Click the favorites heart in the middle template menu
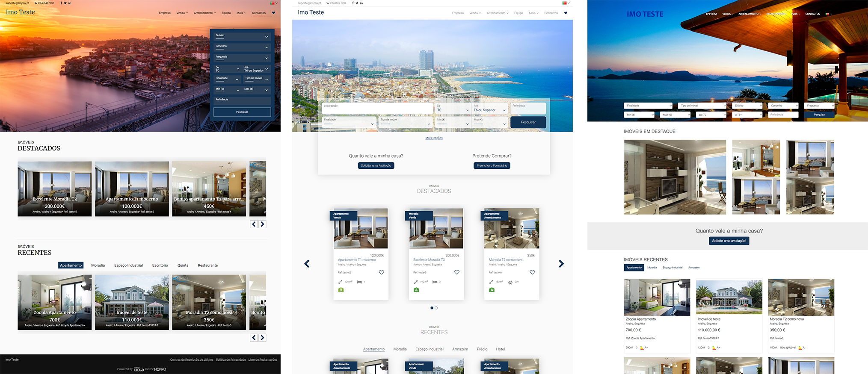Screen dimensions: 868x374 [x=566, y=13]
